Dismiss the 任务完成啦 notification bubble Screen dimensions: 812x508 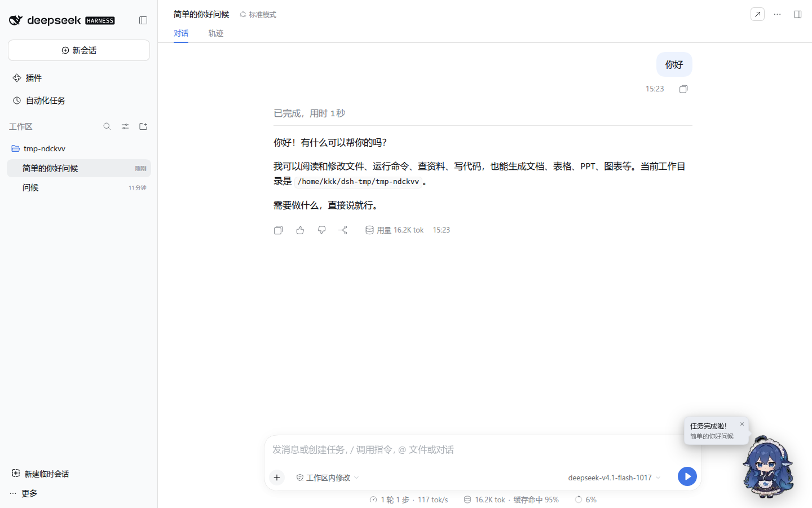click(x=742, y=424)
